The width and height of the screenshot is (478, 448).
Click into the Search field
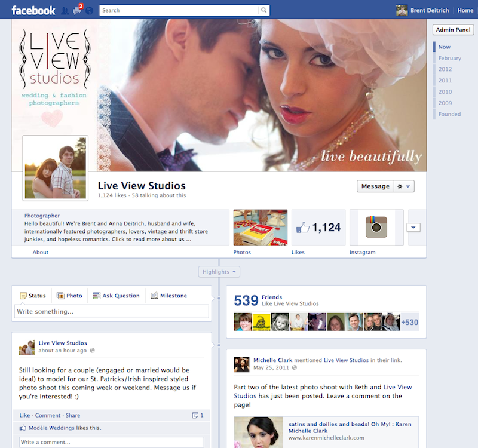179,10
